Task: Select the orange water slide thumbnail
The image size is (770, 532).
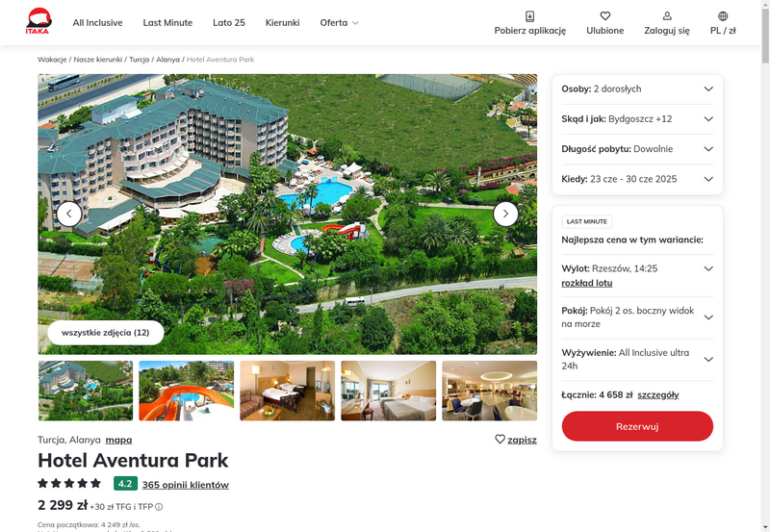Action: click(186, 391)
